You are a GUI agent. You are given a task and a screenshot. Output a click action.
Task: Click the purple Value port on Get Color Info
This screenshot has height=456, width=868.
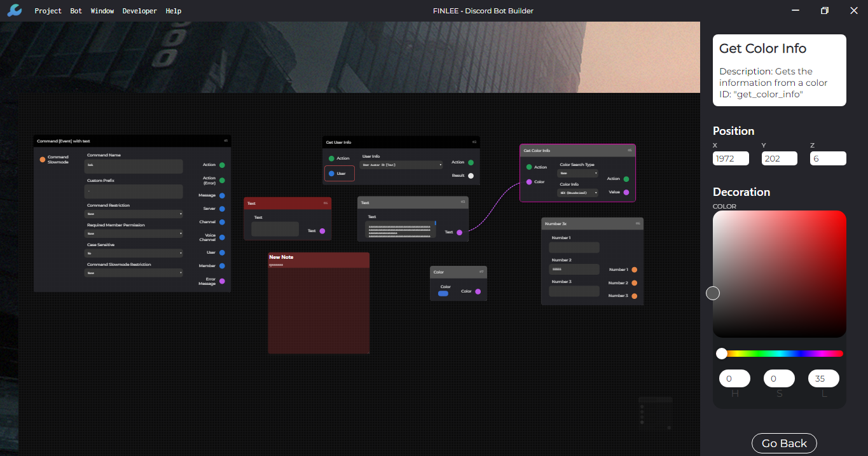tap(626, 192)
